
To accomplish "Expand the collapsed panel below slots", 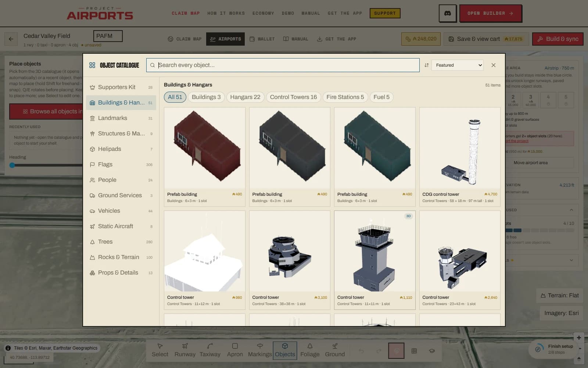I will [x=571, y=260].
